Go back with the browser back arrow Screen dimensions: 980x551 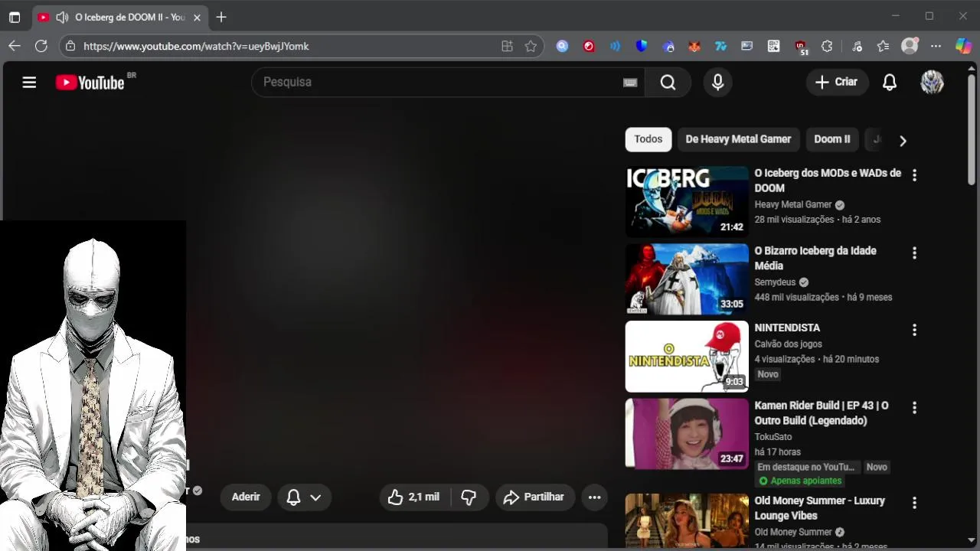click(15, 46)
